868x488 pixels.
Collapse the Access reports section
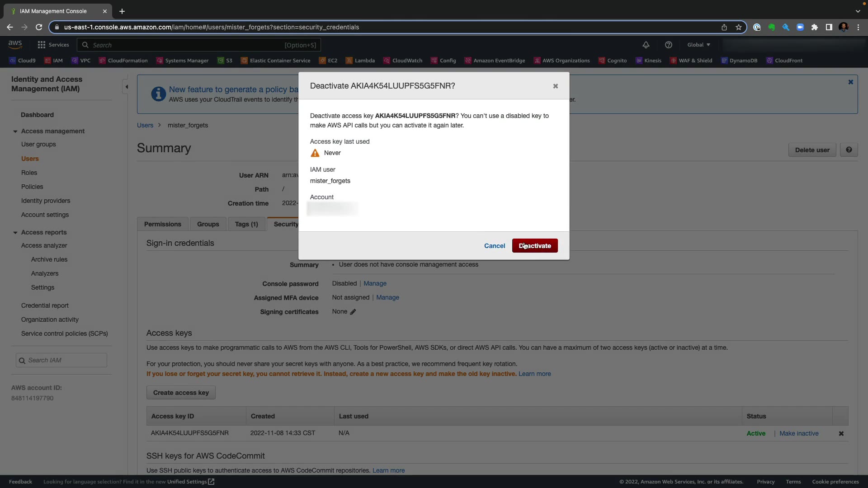click(15, 233)
